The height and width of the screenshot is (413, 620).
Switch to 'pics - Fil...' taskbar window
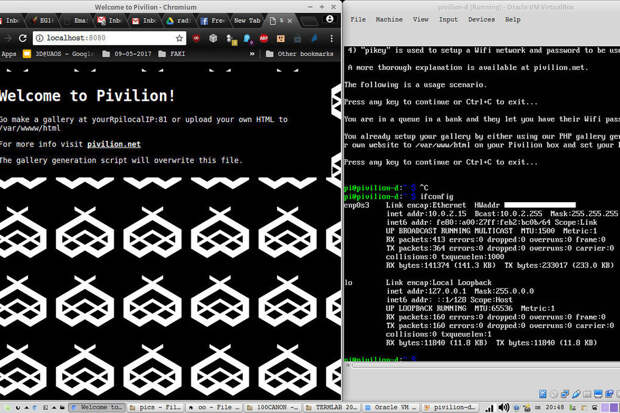pos(157,407)
